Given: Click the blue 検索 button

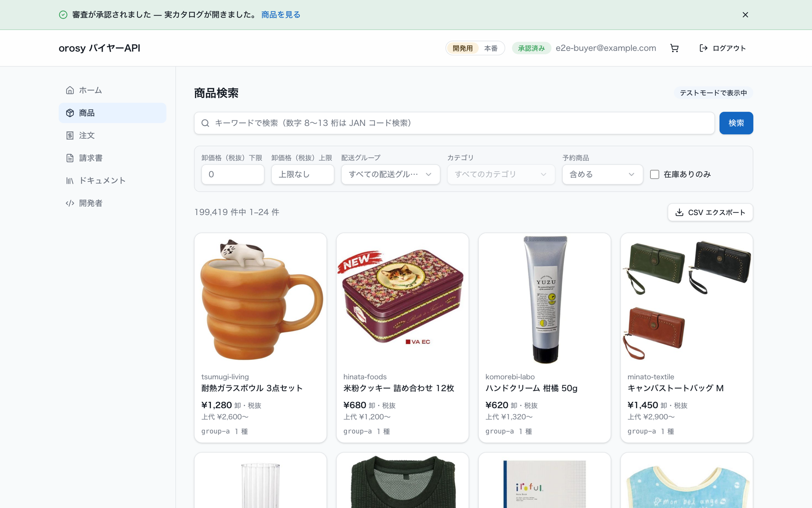Looking at the screenshot, I should click(736, 123).
